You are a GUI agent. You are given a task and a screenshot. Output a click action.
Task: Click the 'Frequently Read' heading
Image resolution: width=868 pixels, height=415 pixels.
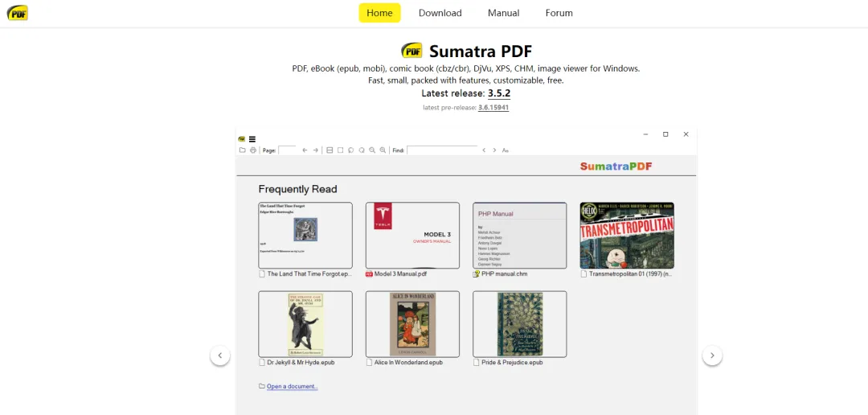coord(298,190)
